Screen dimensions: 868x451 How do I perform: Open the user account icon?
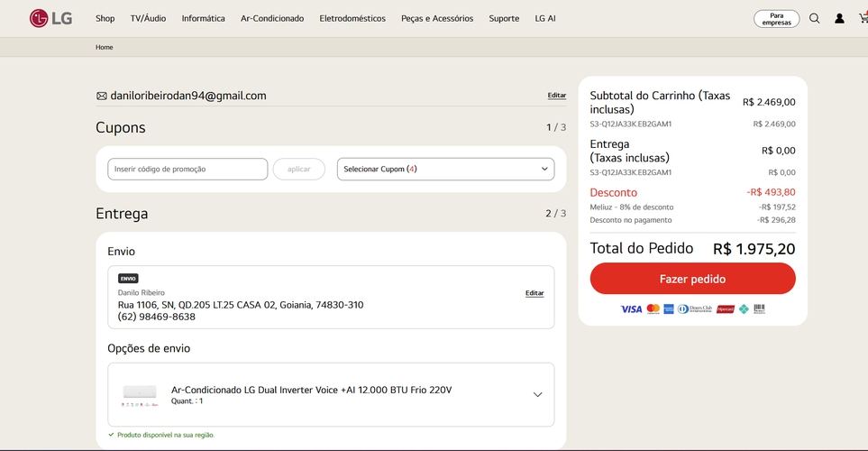click(839, 18)
